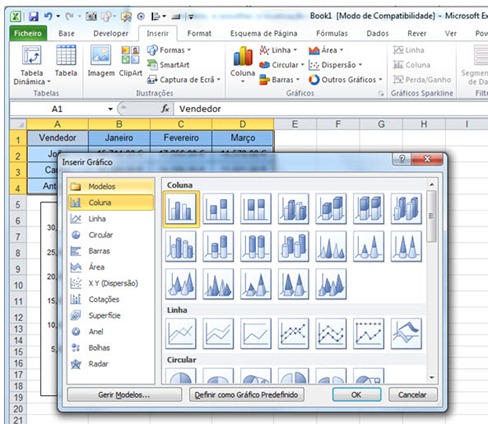This screenshot has height=424, width=488.
Task: Choose line with markers chart thumbnail
Action: [x=293, y=333]
